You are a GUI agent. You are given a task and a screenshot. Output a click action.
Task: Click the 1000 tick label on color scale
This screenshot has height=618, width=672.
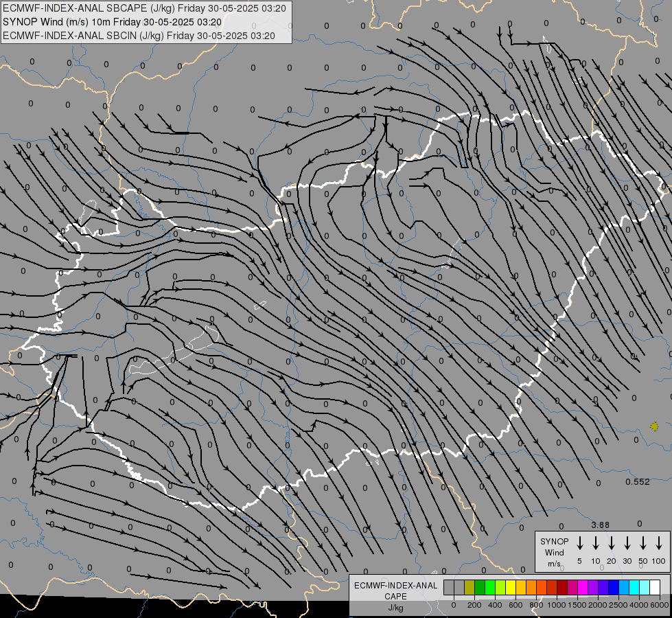[556, 605]
